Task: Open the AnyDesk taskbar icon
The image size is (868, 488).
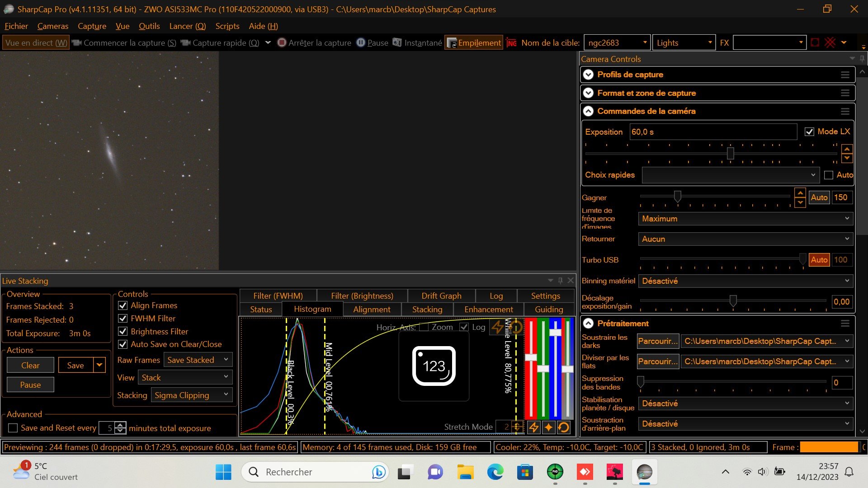Action: 585,472
